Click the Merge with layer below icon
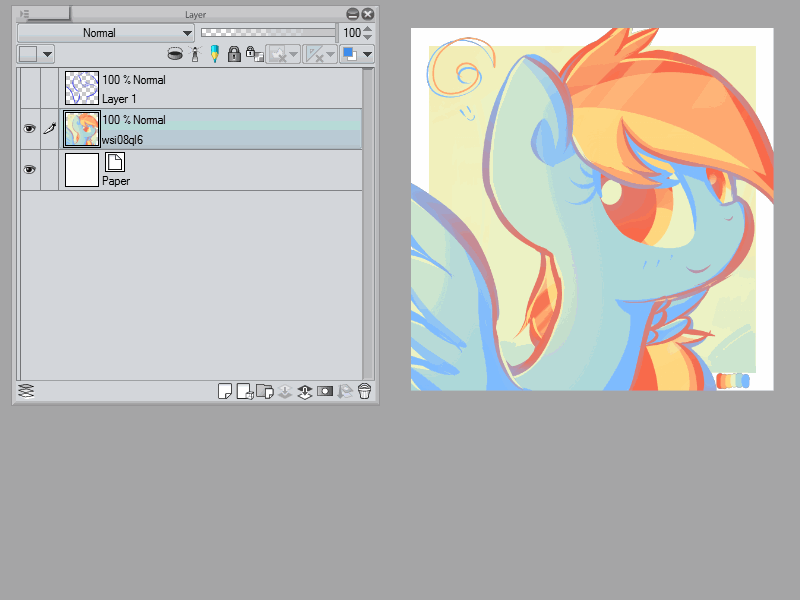This screenshot has width=800, height=600. pos(304,391)
